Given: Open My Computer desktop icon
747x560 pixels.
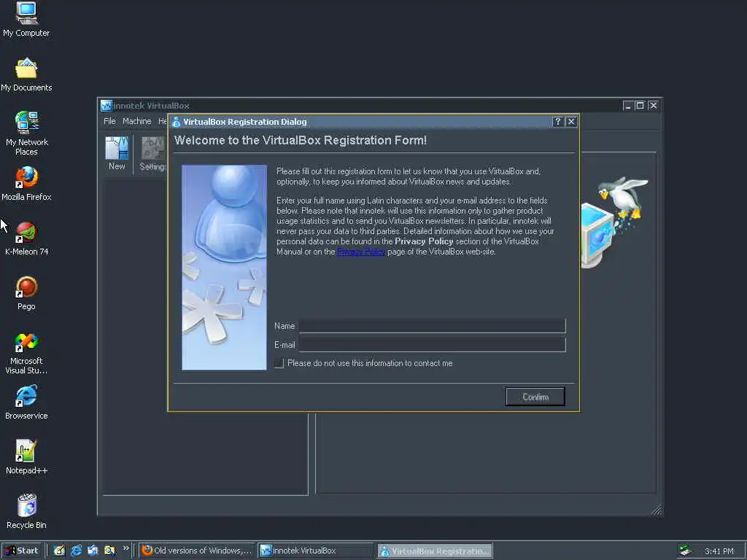Looking at the screenshot, I should [x=26, y=19].
